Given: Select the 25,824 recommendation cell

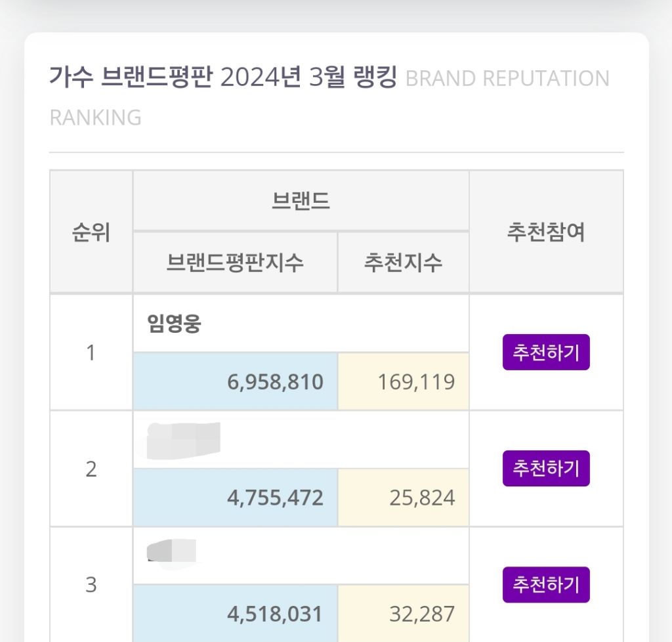Looking at the screenshot, I should click(x=421, y=498).
